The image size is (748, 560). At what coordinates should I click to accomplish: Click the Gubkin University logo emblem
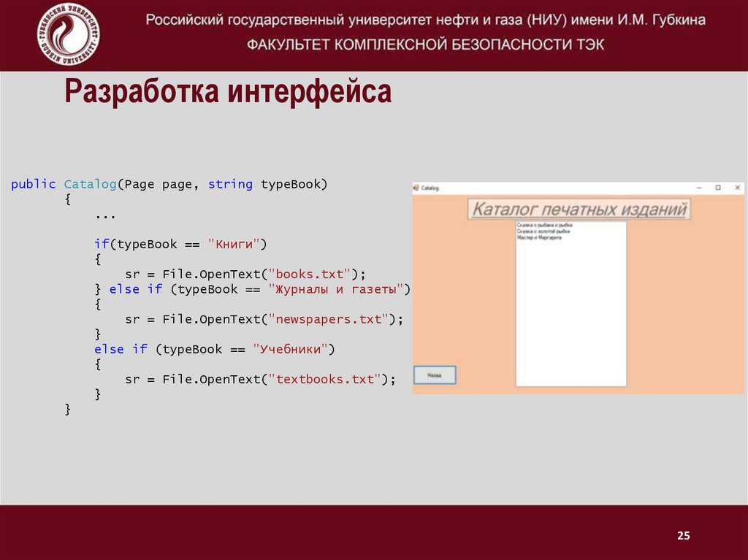[67, 32]
